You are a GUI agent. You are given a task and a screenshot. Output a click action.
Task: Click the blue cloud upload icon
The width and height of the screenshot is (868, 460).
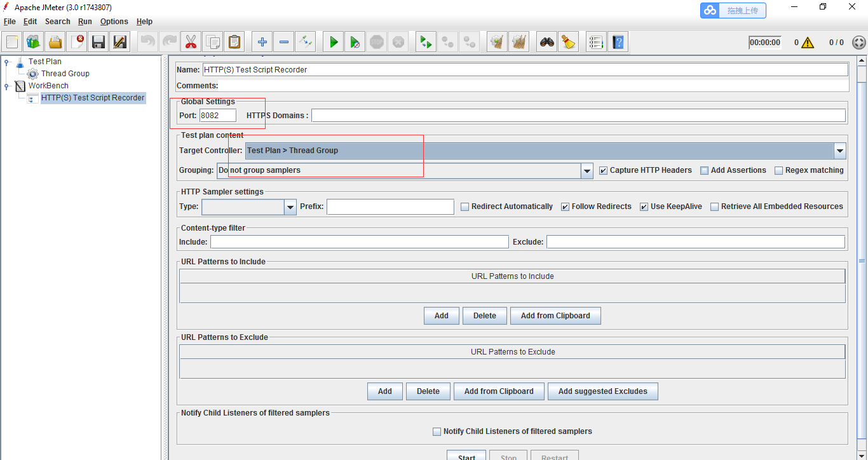(710, 10)
